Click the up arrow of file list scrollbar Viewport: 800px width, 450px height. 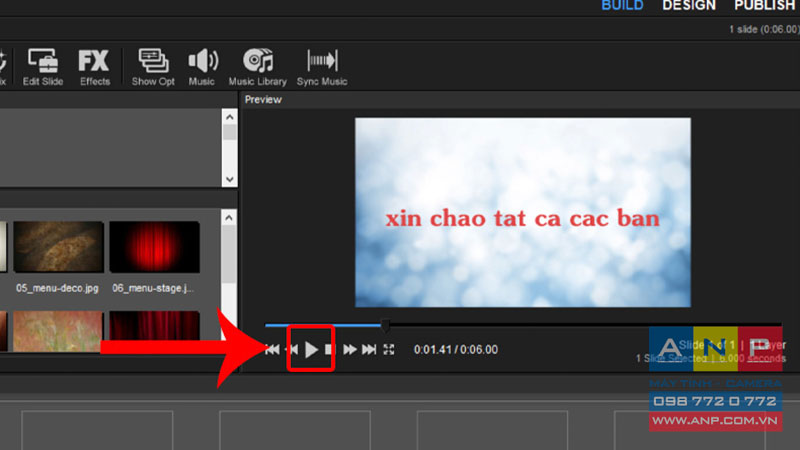(x=230, y=218)
